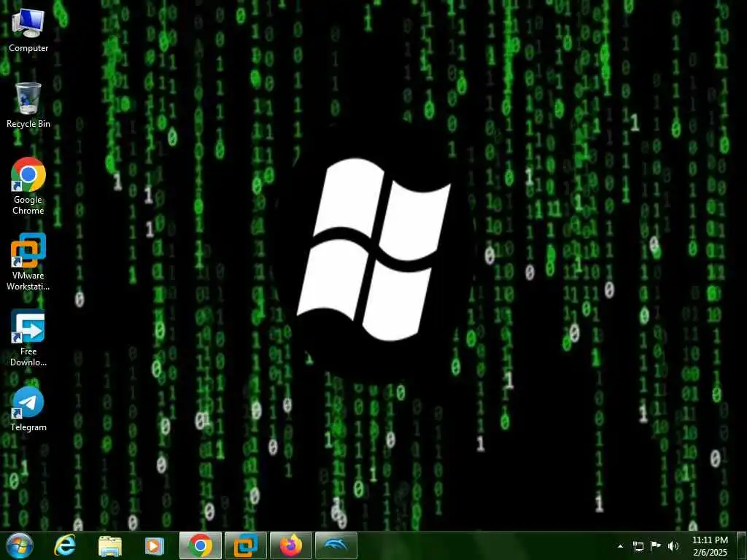The height and width of the screenshot is (560, 747).
Task: Click the Show desktop button
Action: pos(742,546)
